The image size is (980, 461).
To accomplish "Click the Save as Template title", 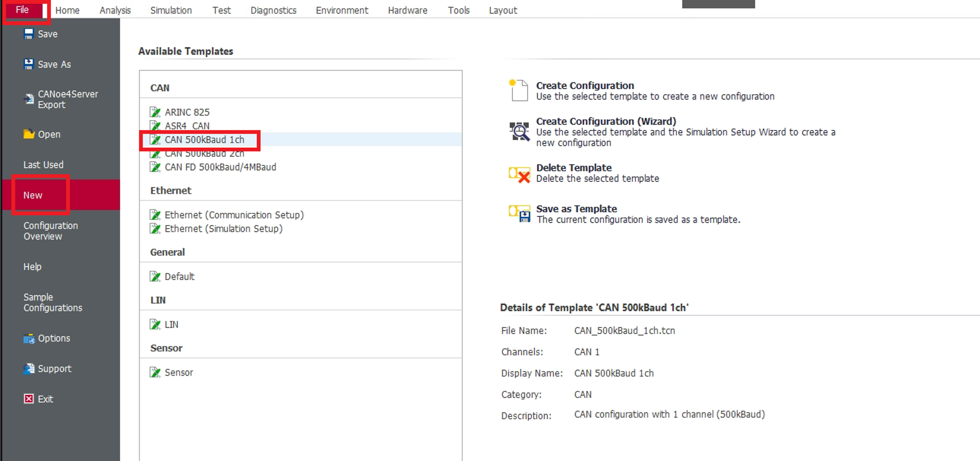I will tap(577, 209).
